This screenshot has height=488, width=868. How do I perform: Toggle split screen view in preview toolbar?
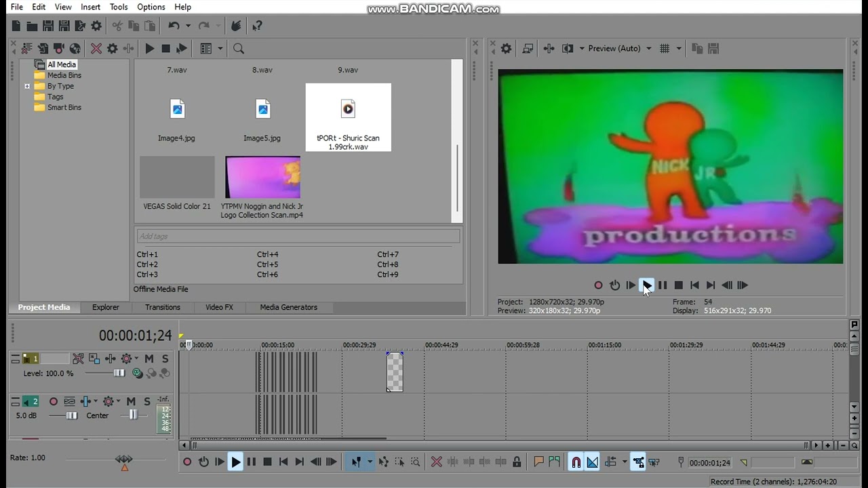pyautogui.click(x=568, y=48)
